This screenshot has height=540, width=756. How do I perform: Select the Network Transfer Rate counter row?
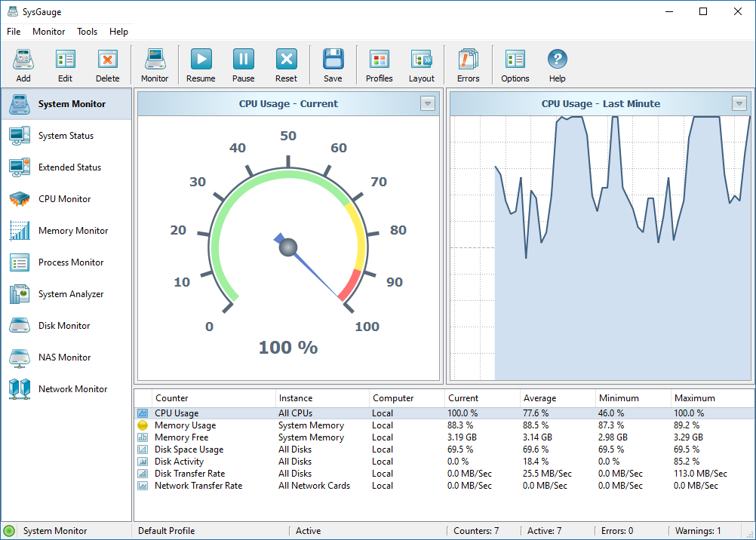coord(444,486)
